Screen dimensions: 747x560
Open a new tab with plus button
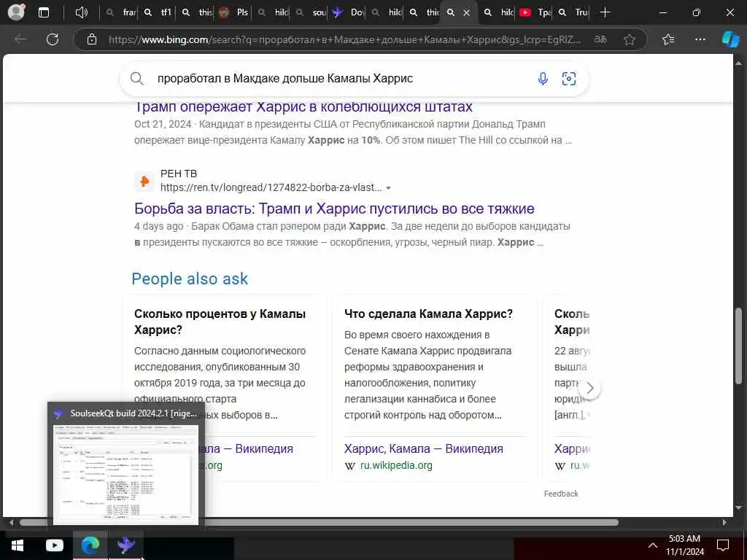tap(605, 12)
